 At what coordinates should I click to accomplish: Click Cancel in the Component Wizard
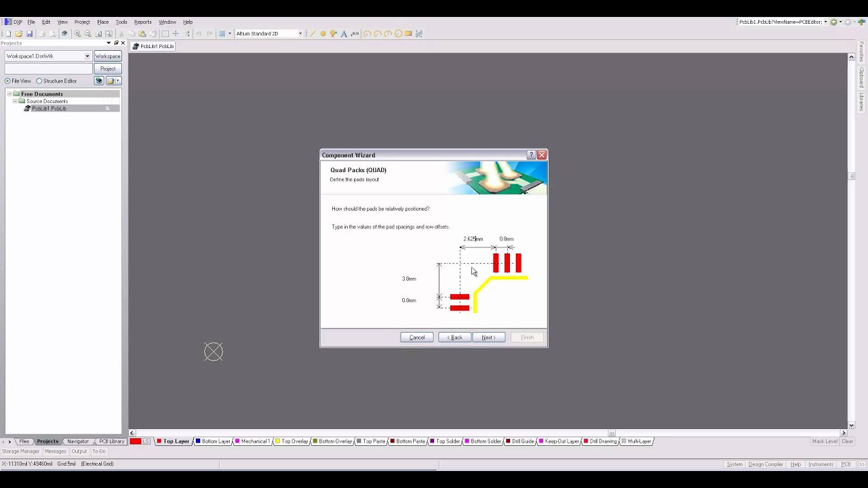coord(416,338)
